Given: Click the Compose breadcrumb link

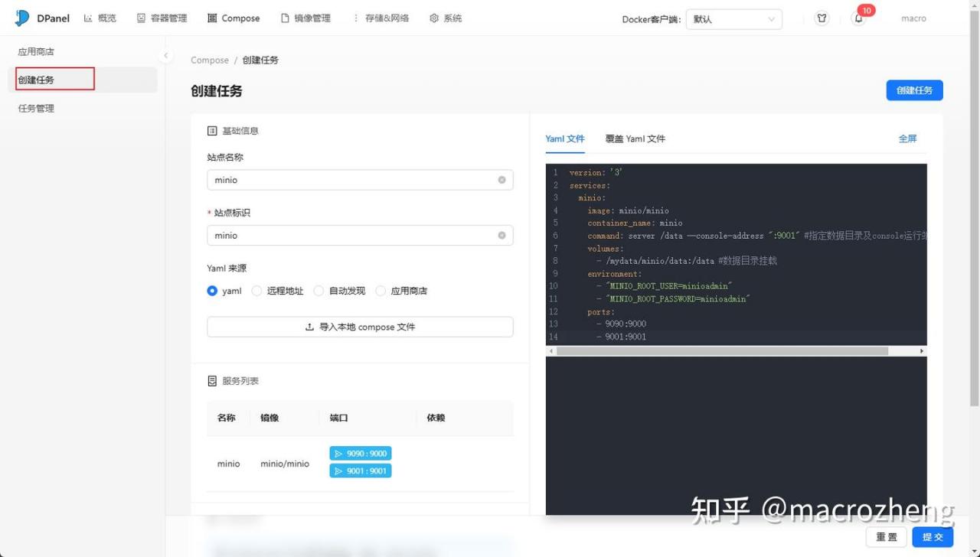Looking at the screenshot, I should (210, 60).
